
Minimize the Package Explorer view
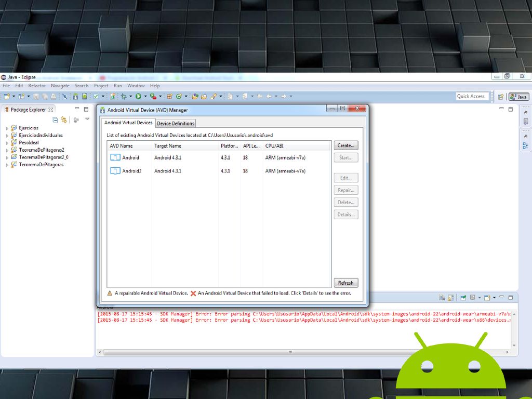[77, 108]
